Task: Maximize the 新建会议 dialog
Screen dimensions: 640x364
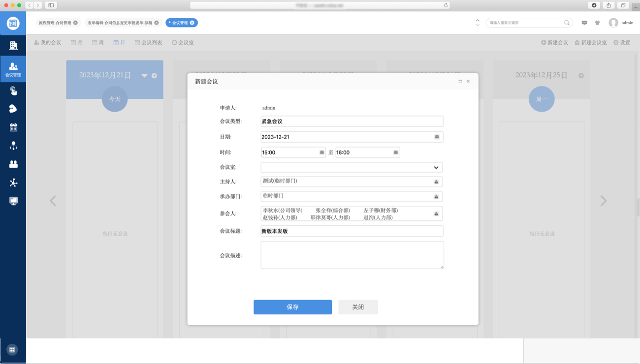Action: point(460,82)
